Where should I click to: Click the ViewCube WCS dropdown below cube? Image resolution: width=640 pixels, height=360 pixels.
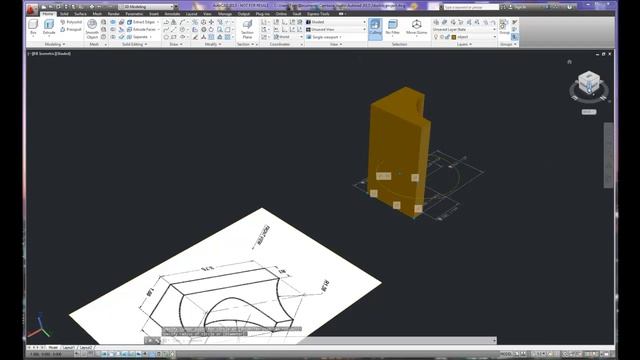[589, 112]
